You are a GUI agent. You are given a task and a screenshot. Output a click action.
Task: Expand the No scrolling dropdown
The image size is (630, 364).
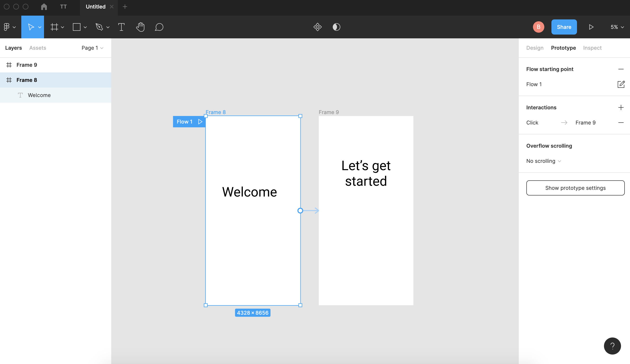543,161
